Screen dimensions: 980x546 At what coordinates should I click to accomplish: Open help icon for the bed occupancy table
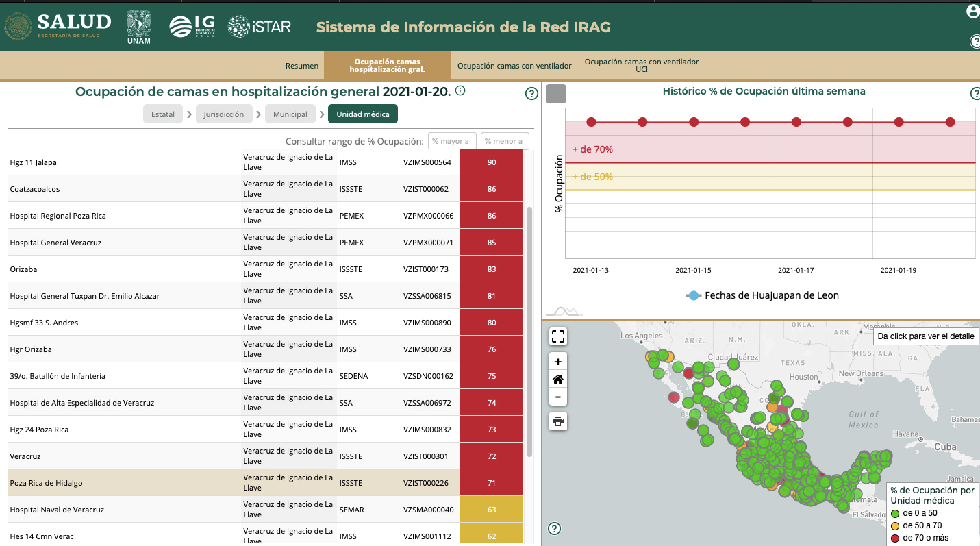[531, 94]
